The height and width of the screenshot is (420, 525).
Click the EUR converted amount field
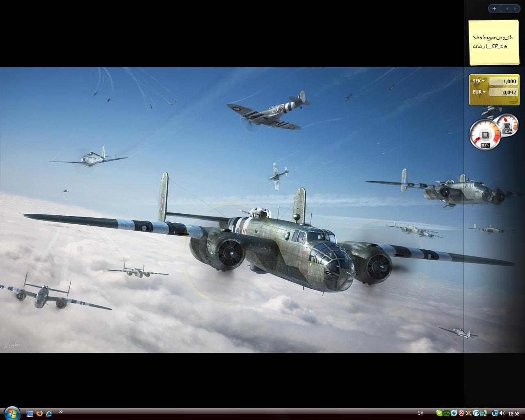click(503, 92)
